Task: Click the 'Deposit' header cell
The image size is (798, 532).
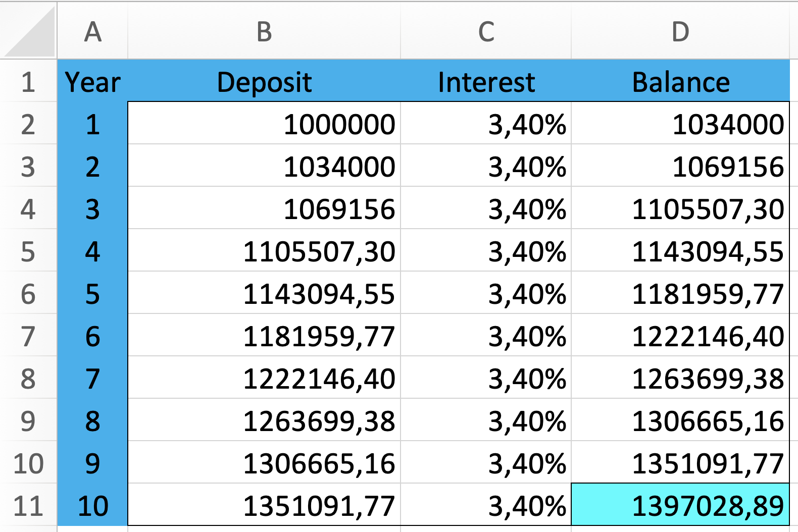Action: [264, 81]
